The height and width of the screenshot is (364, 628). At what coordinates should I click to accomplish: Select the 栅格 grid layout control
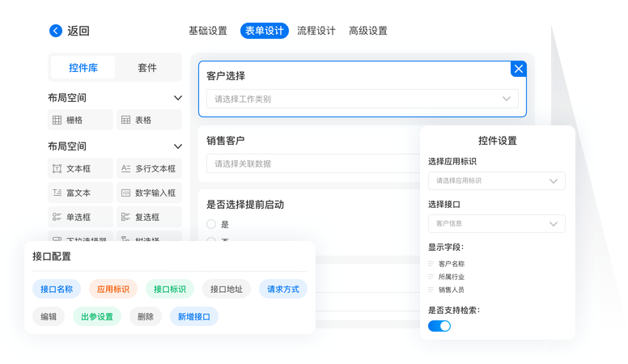click(80, 121)
